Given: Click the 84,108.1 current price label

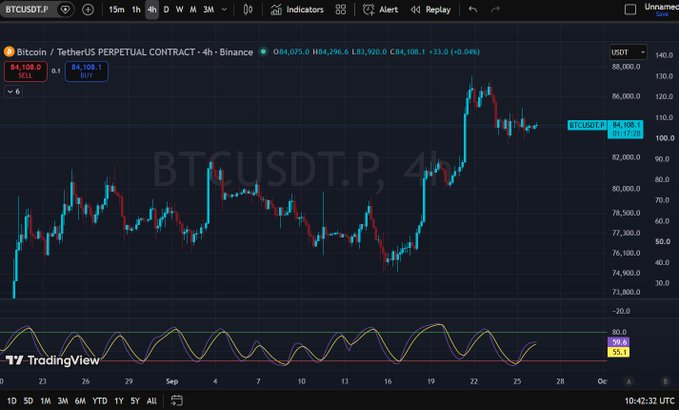Looking at the screenshot, I should 626,125.
